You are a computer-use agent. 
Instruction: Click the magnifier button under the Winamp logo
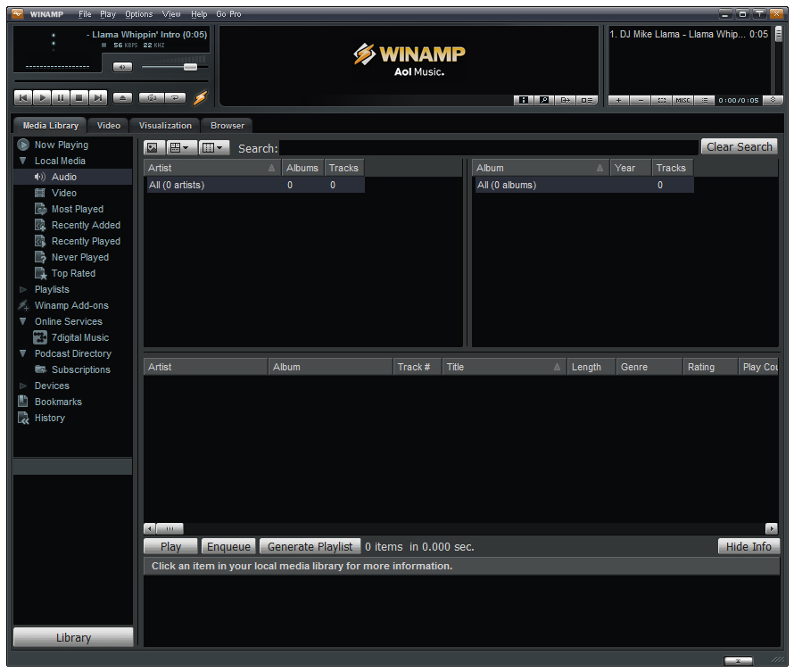click(x=544, y=100)
